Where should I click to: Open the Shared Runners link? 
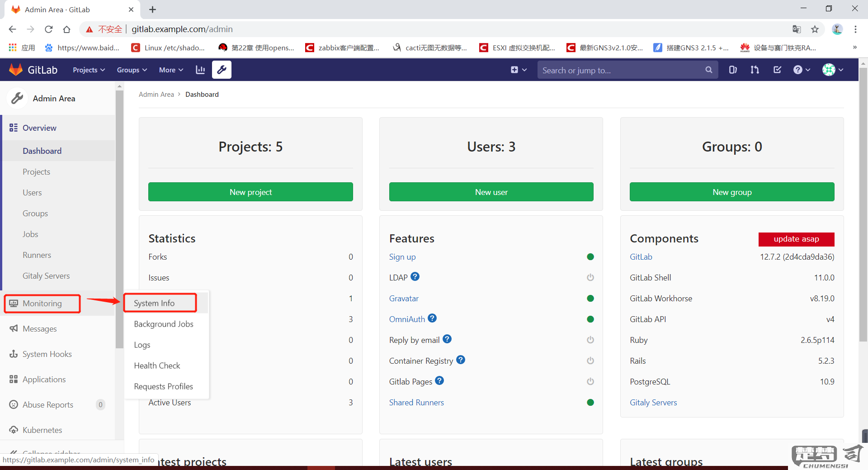tap(416, 403)
